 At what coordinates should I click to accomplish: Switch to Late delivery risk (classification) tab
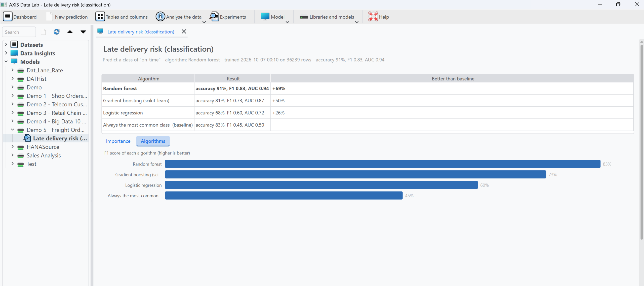[x=141, y=32]
